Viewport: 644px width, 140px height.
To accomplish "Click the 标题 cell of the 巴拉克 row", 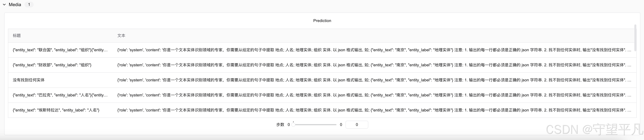I will click(x=60, y=95).
